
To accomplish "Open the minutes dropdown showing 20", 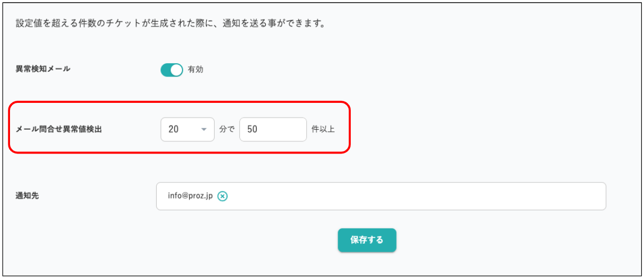I will click(x=187, y=129).
